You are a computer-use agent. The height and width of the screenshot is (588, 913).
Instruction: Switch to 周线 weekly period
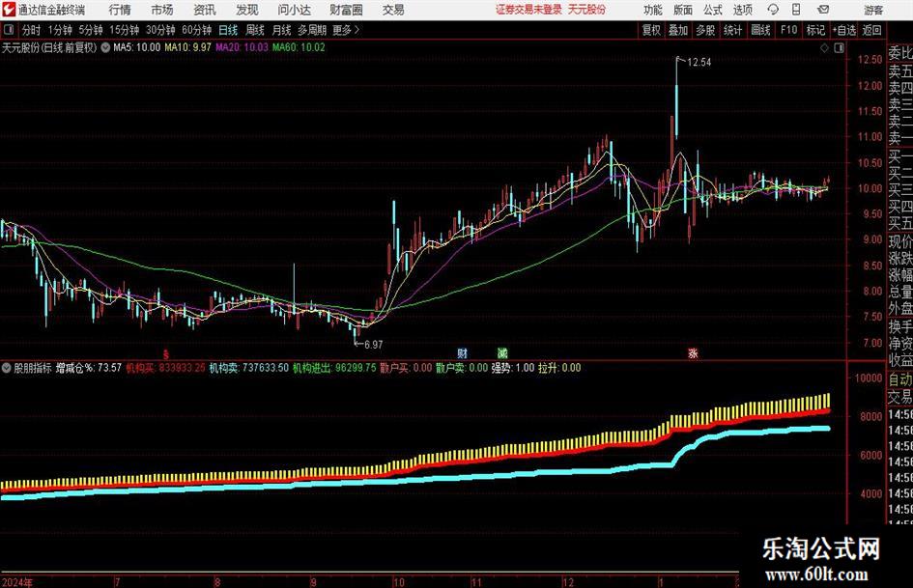coord(254,30)
